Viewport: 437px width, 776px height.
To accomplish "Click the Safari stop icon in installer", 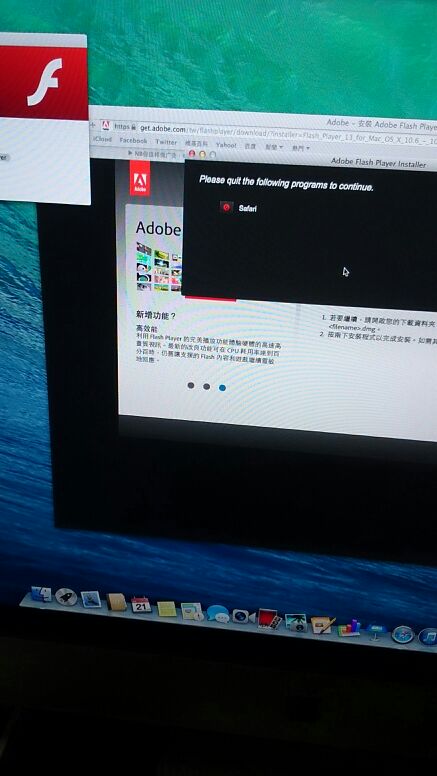I will point(226,207).
